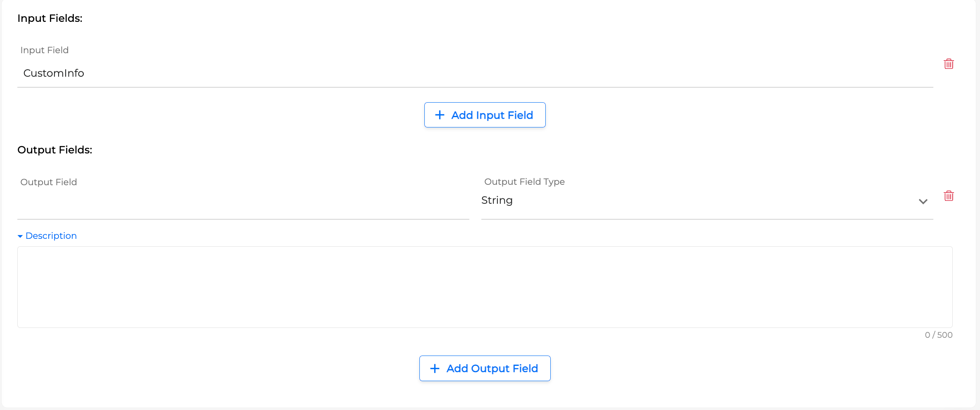Click the 0 / 500 character counter
This screenshot has width=980, height=410.
(938, 335)
